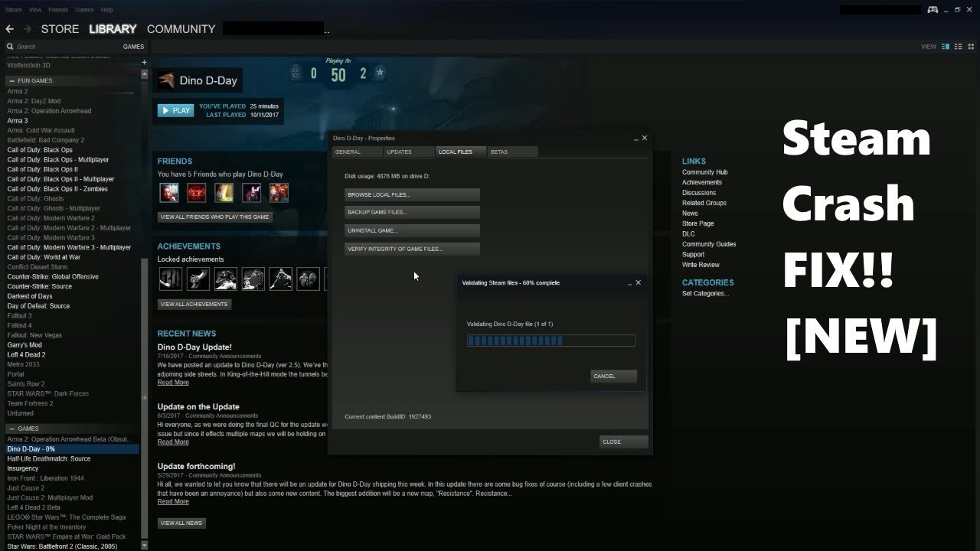Click the plus icon above game list scrollbar

144,63
